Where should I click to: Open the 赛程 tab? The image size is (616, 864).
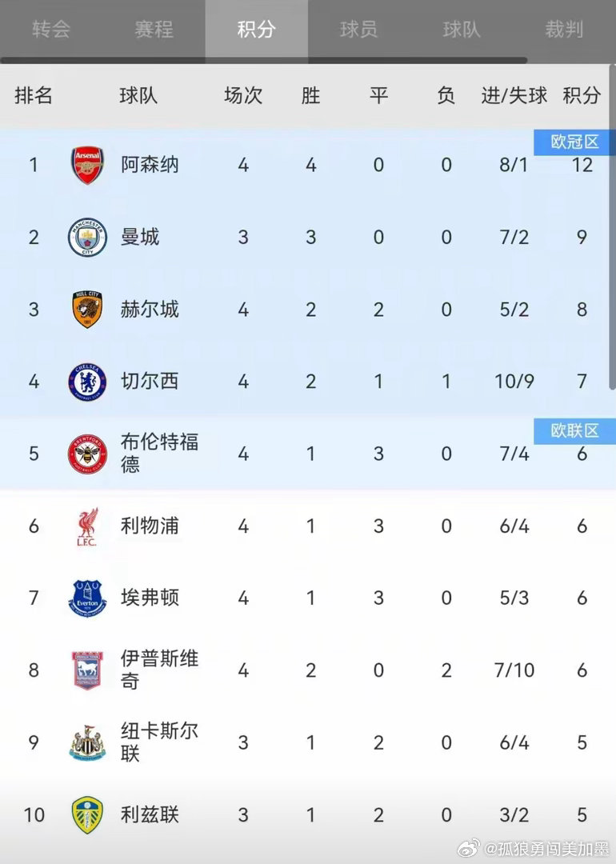click(154, 29)
